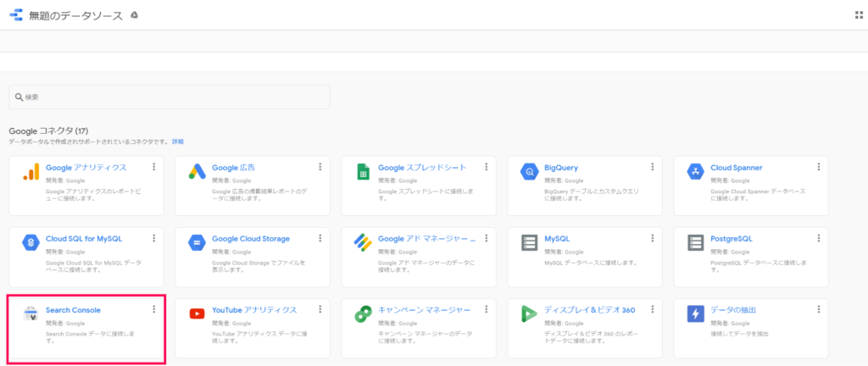Open more options for Cloud Spanner card
868x366 pixels.
[x=819, y=166]
